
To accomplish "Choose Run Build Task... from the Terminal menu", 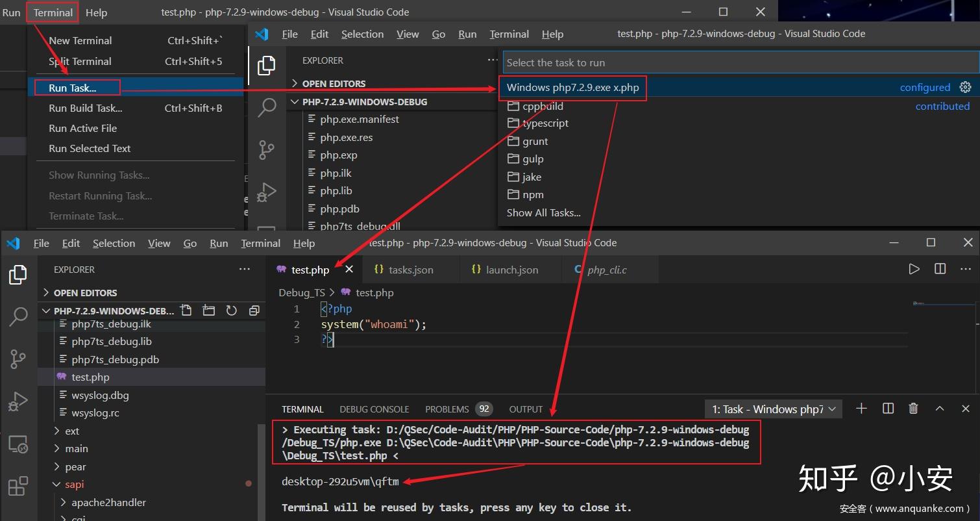I will pyautogui.click(x=86, y=108).
